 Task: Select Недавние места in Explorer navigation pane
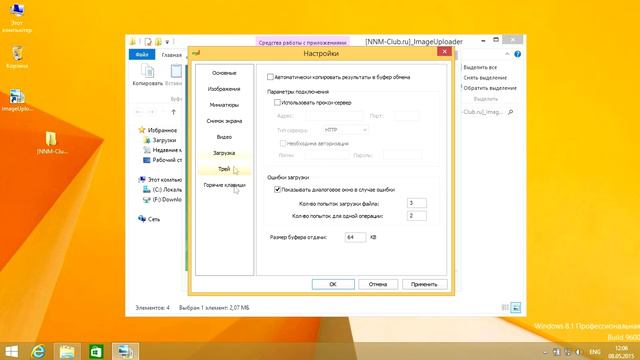162,150
